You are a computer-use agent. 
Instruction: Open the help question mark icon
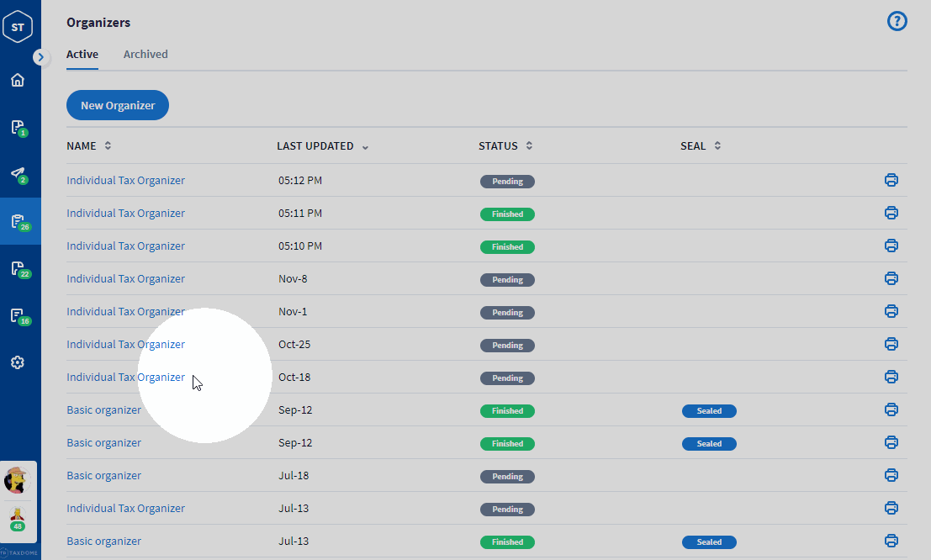coord(897,21)
